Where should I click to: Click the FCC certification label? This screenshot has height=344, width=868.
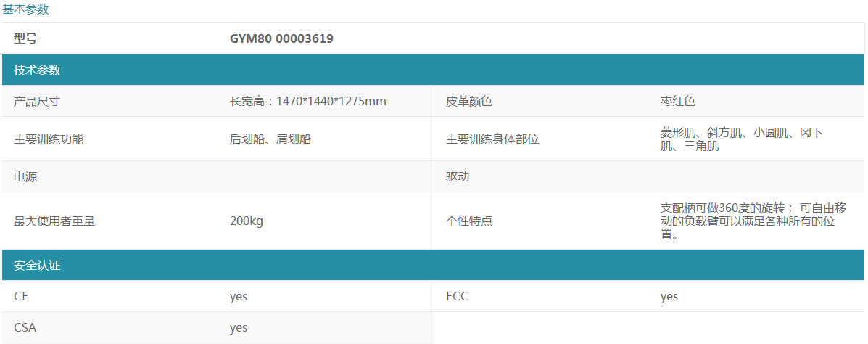point(457,296)
